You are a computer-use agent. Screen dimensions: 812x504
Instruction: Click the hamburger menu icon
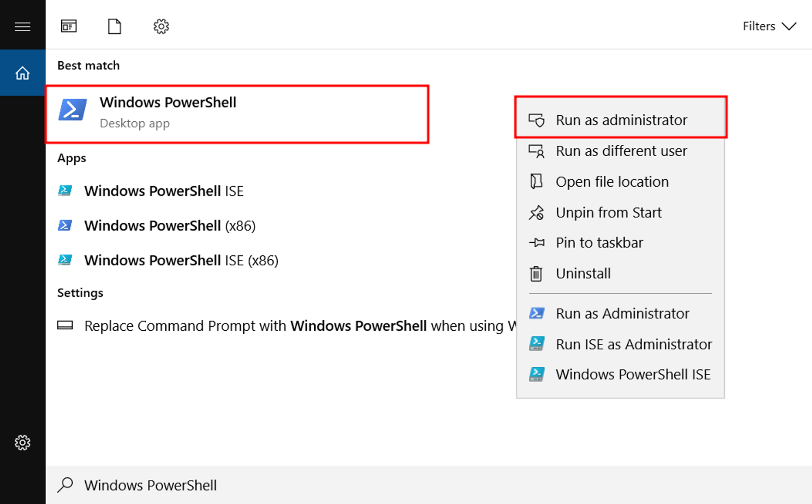(x=22, y=27)
